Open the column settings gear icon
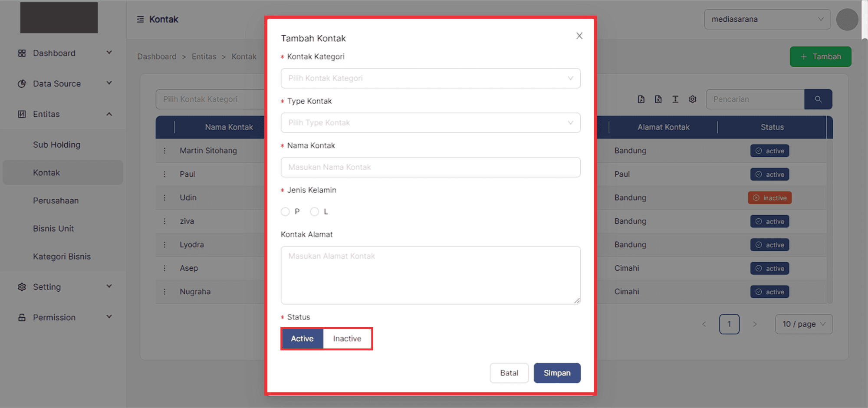The image size is (868, 408). tap(692, 99)
